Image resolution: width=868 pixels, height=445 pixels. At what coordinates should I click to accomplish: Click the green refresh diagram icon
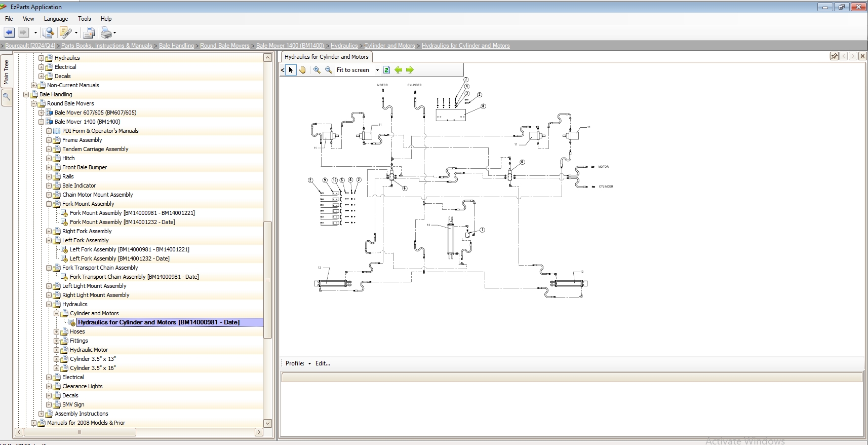pos(386,70)
